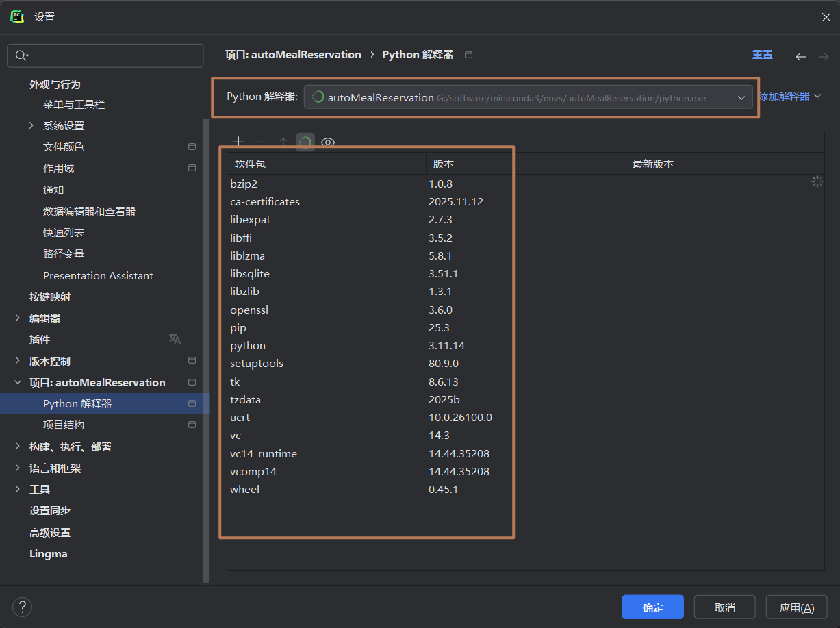This screenshot has height=628, width=840.
Task: Expand the 系统设置 tree node
Action: click(31, 125)
